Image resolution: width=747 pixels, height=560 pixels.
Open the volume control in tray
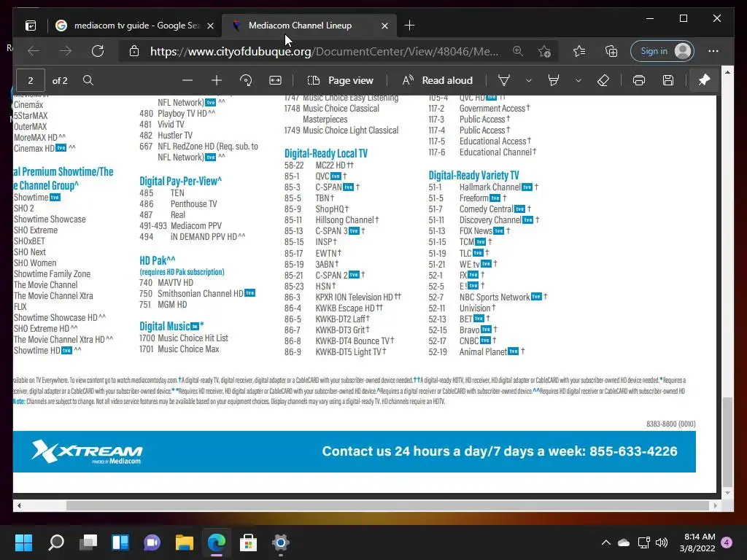[662, 542]
